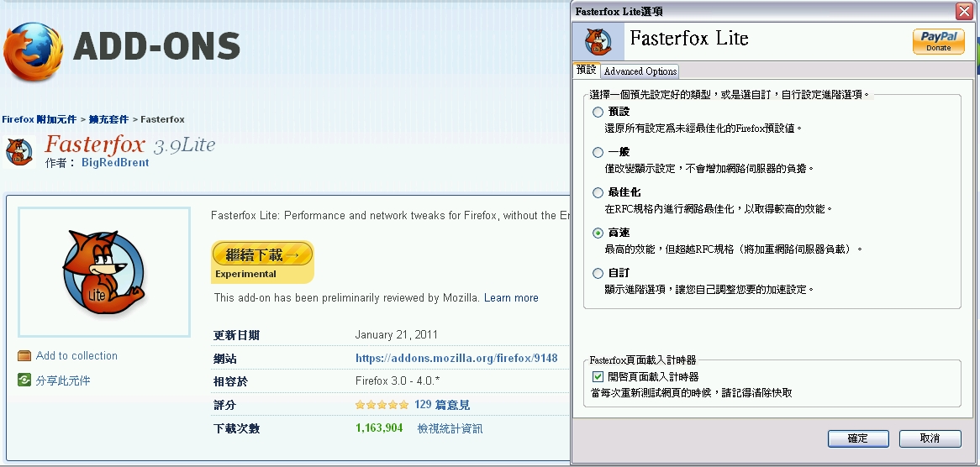
Task: Select the 預設 radio button
Action: 598,112
